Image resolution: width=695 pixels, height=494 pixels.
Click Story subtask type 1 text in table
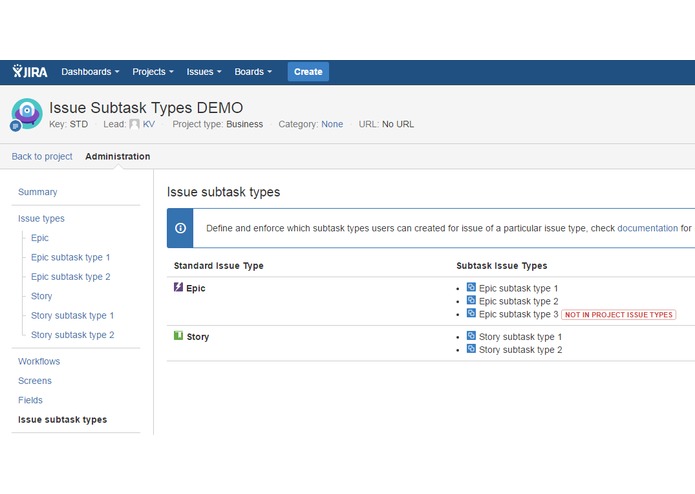520,337
